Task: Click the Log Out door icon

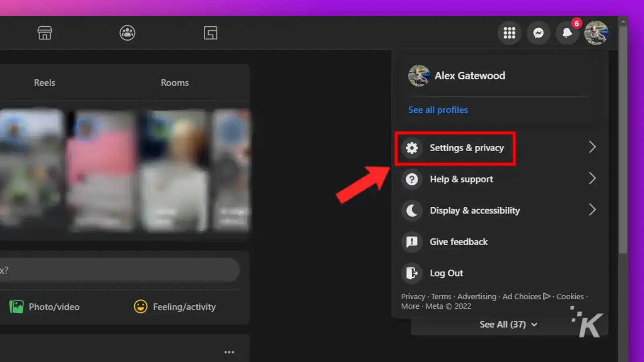Action: (412, 273)
